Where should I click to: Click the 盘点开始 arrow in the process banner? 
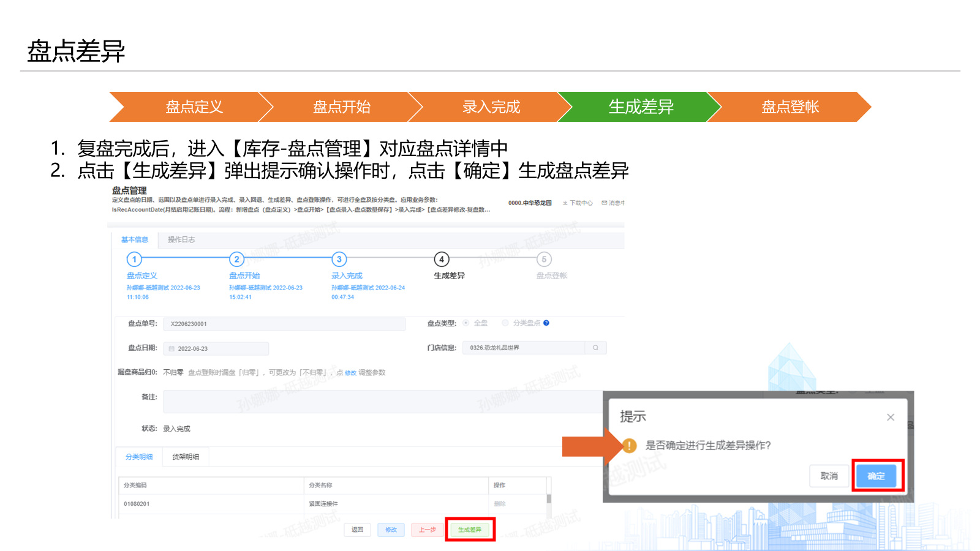(341, 107)
